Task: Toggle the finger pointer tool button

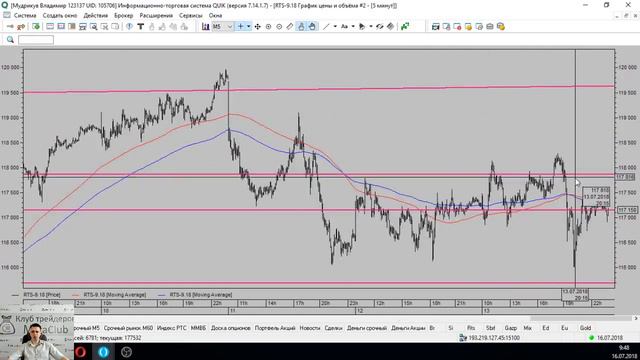Action: point(301,27)
